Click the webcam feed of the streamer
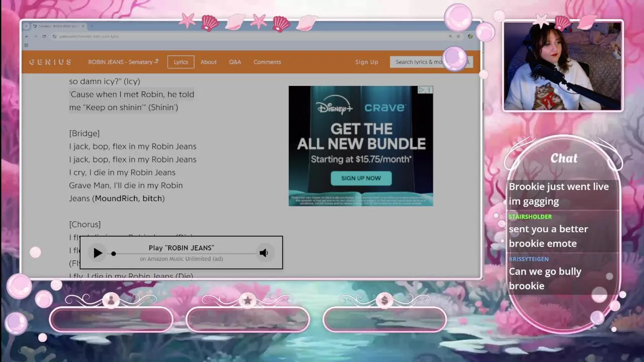Viewport: 644px width, 362px height. tap(562, 66)
